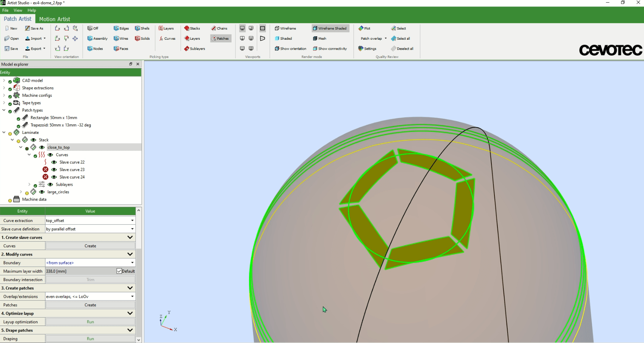This screenshot has width=644, height=343.
Task: Click Create button for Patches
Action: coord(90,305)
